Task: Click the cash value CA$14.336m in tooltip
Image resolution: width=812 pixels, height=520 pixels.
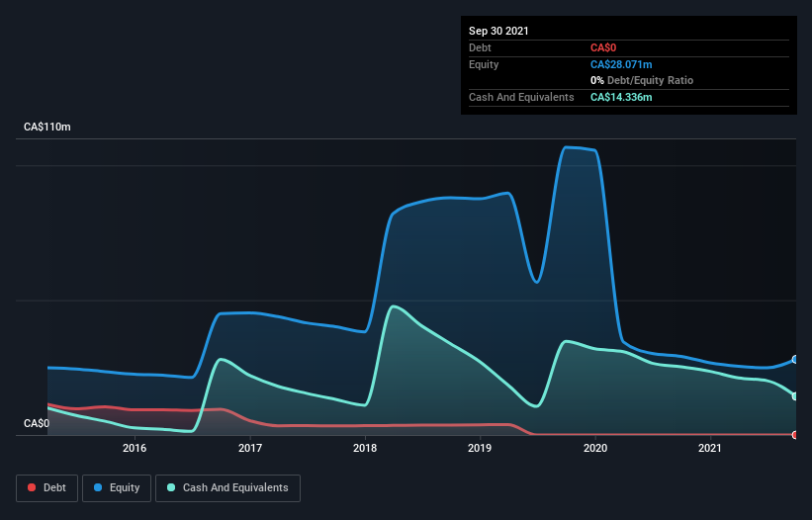Action: (621, 97)
